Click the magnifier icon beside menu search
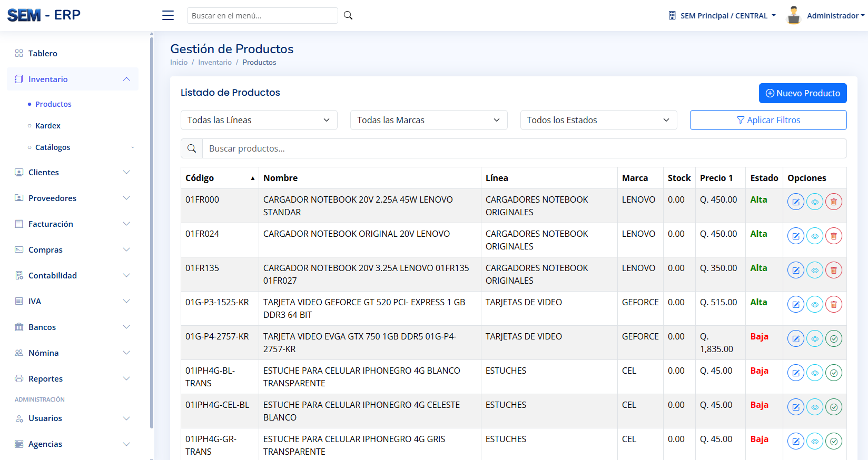 click(x=348, y=15)
